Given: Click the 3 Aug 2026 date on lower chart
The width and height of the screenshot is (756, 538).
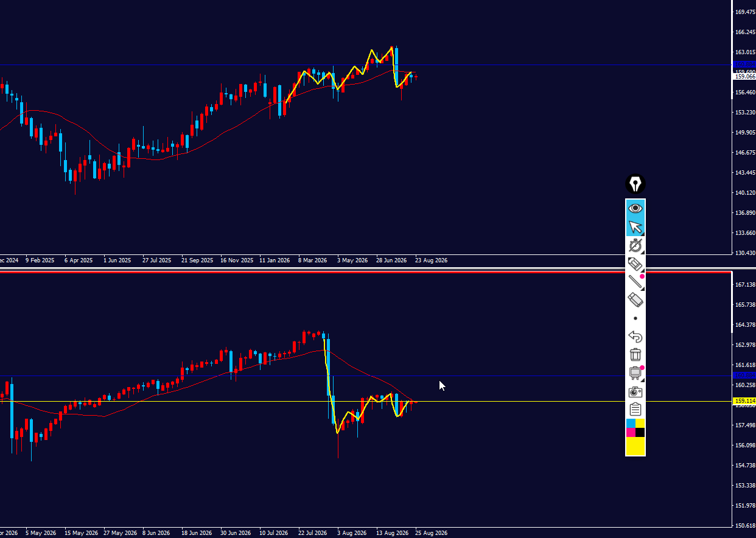Looking at the screenshot, I should (352, 533).
